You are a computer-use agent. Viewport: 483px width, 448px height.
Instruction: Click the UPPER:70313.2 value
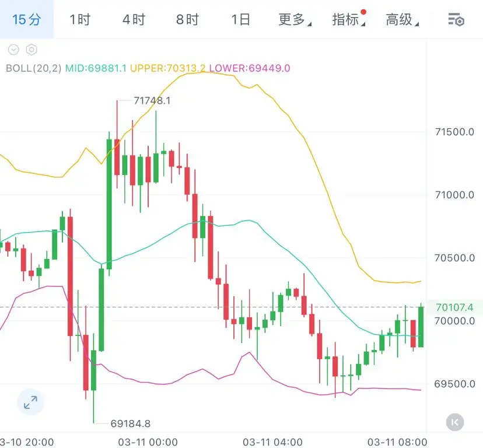click(167, 68)
